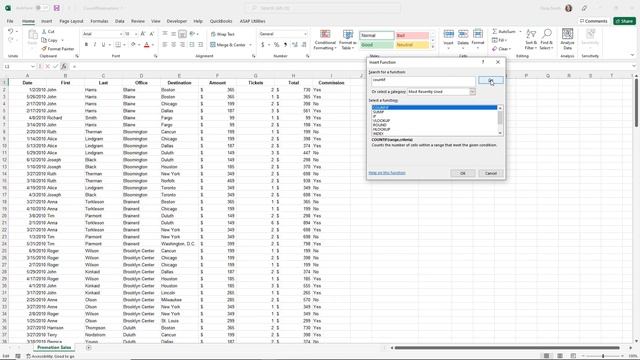640x360 pixels.
Task: Expand the Copy options arrow
Action: point(62,40)
